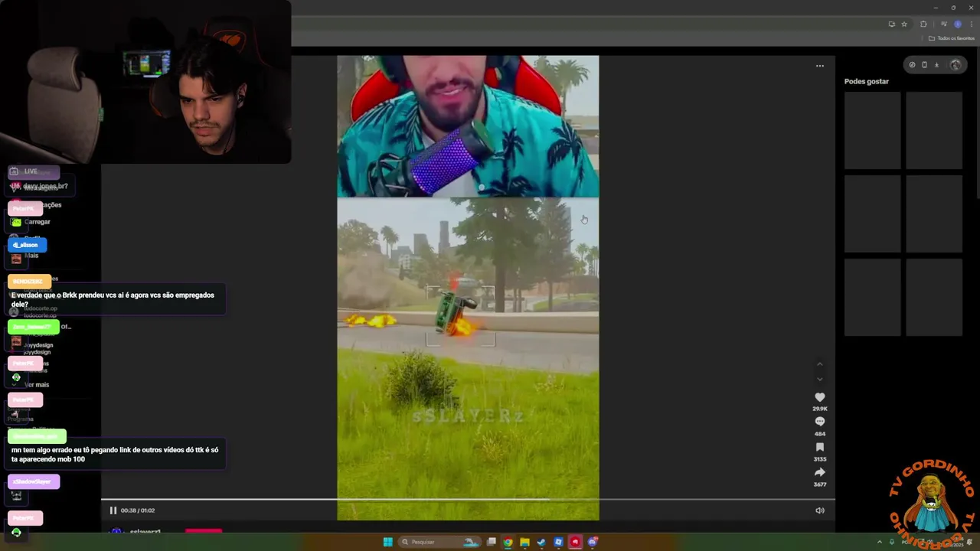Screen dimensions: 980x551
Task: Open Steam from the taskbar
Action: tap(541, 542)
